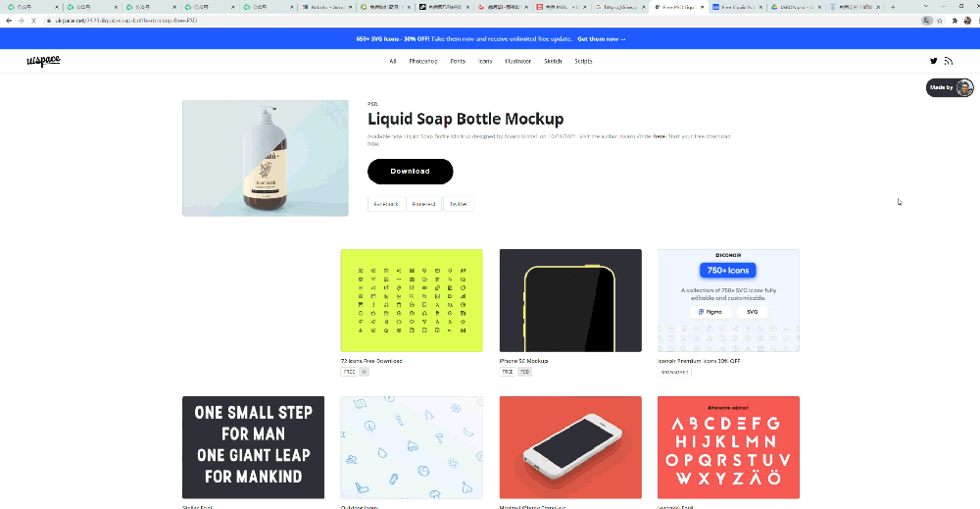Stop page loading with X button
This screenshot has width=980, height=509.
pos(33,21)
